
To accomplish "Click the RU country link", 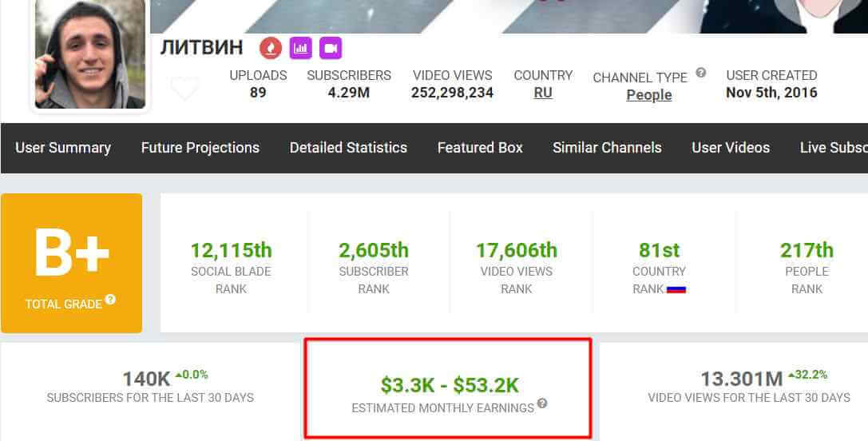I will [x=543, y=93].
